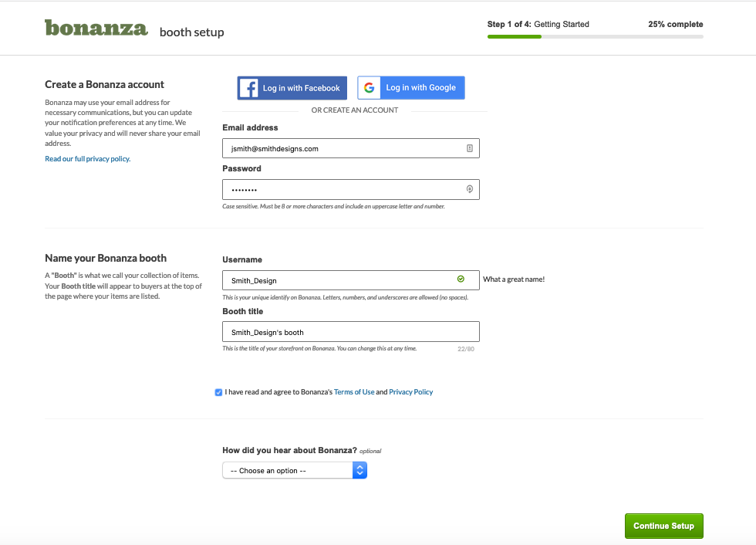Open the Privacy Policy link near the checkbox

coord(410,392)
